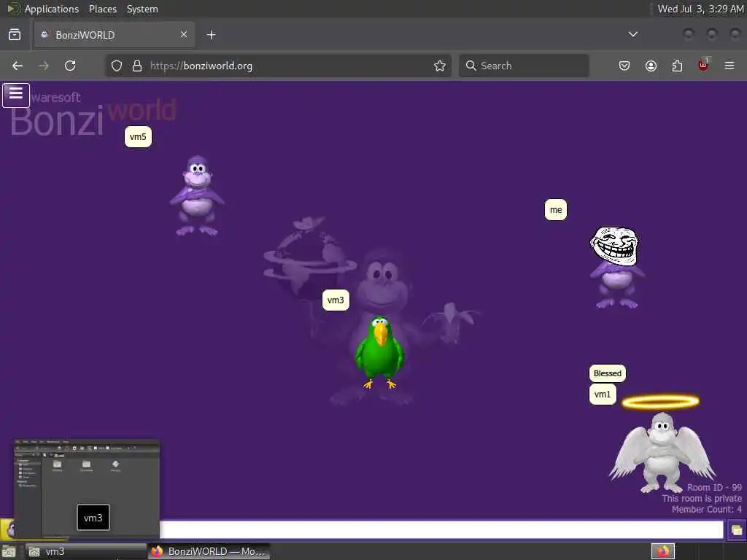The image size is (747, 560).
Task: Switch to BonziWORLD Mozilla taskbar entry
Action: (x=209, y=551)
